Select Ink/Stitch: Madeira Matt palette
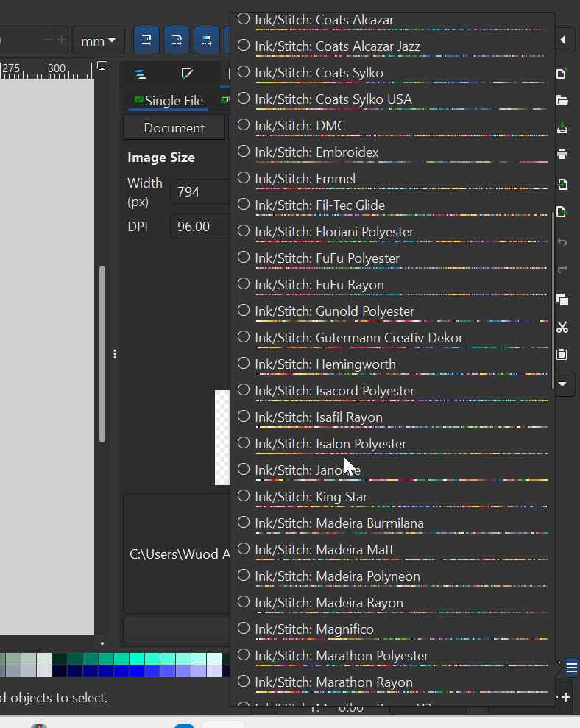 pos(392,551)
